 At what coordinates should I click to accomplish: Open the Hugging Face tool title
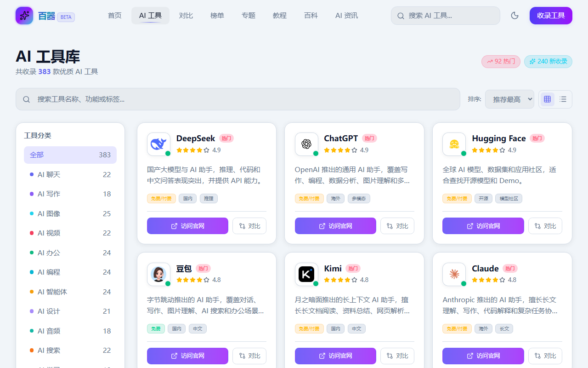click(x=499, y=138)
